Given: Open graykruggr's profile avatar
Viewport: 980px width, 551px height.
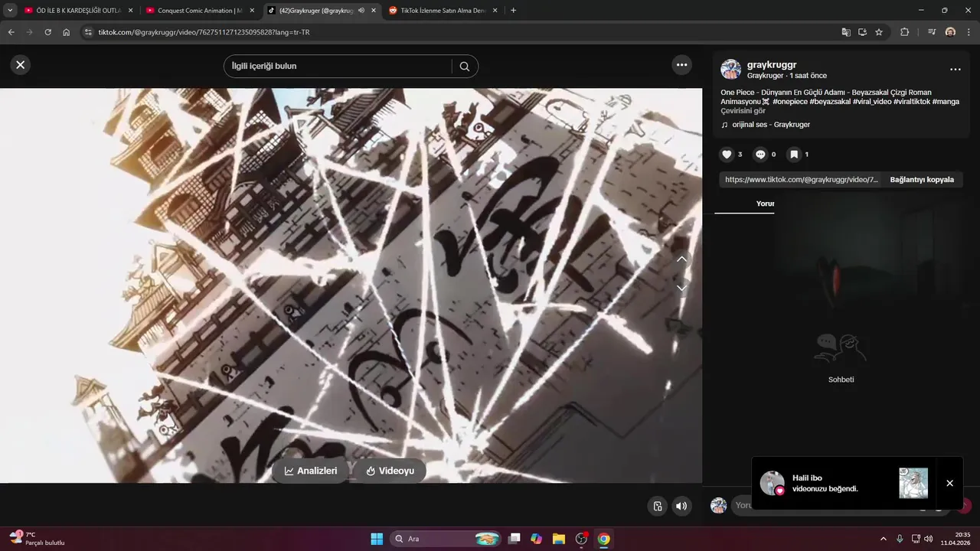Looking at the screenshot, I should coord(730,70).
